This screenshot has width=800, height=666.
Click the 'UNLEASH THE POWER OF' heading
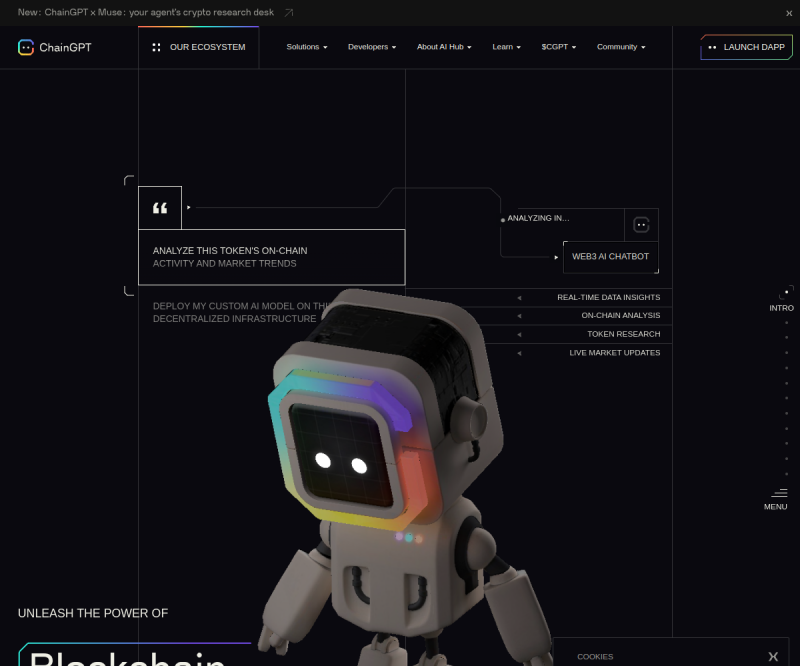click(x=93, y=613)
